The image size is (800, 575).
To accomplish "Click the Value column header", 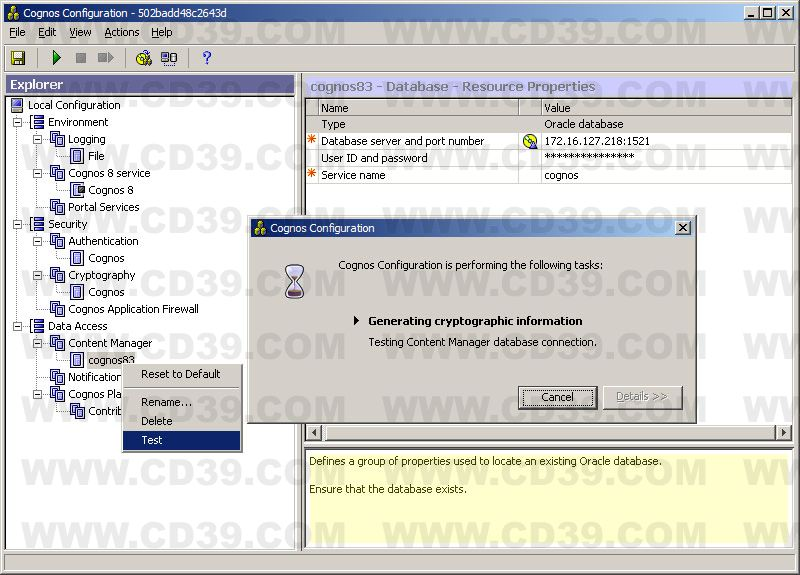I will coord(666,108).
